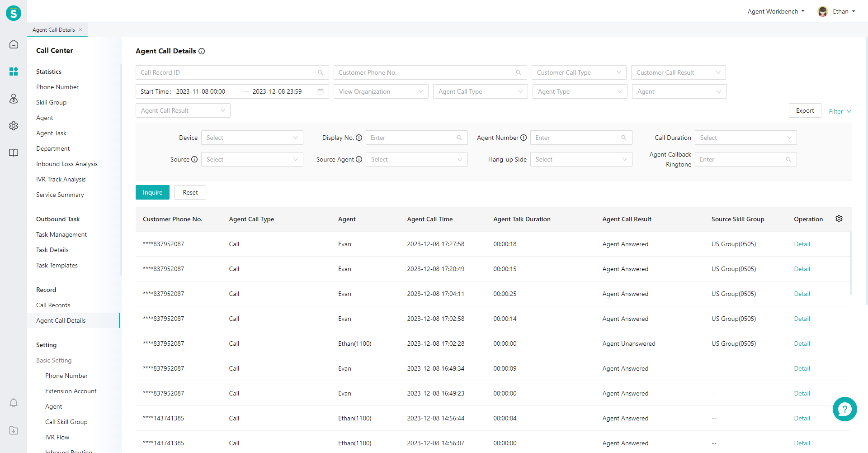The height and width of the screenshot is (453, 868).
Task: Open Call Duration select dropdown
Action: click(x=746, y=138)
